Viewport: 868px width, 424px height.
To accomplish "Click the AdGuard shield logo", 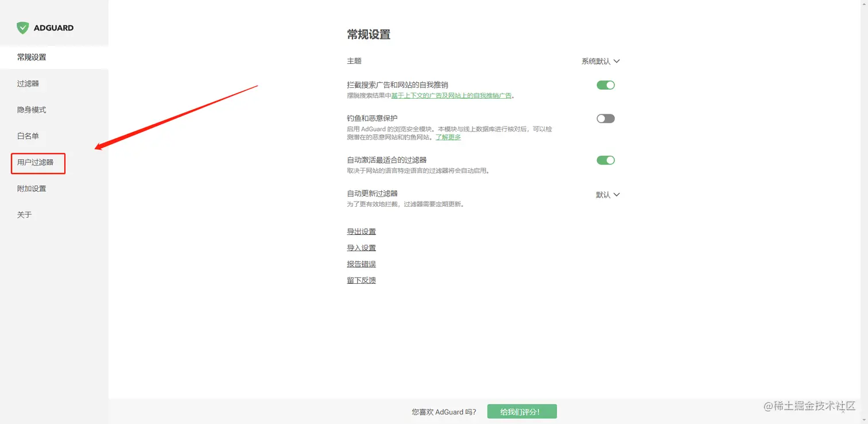I will (22, 28).
